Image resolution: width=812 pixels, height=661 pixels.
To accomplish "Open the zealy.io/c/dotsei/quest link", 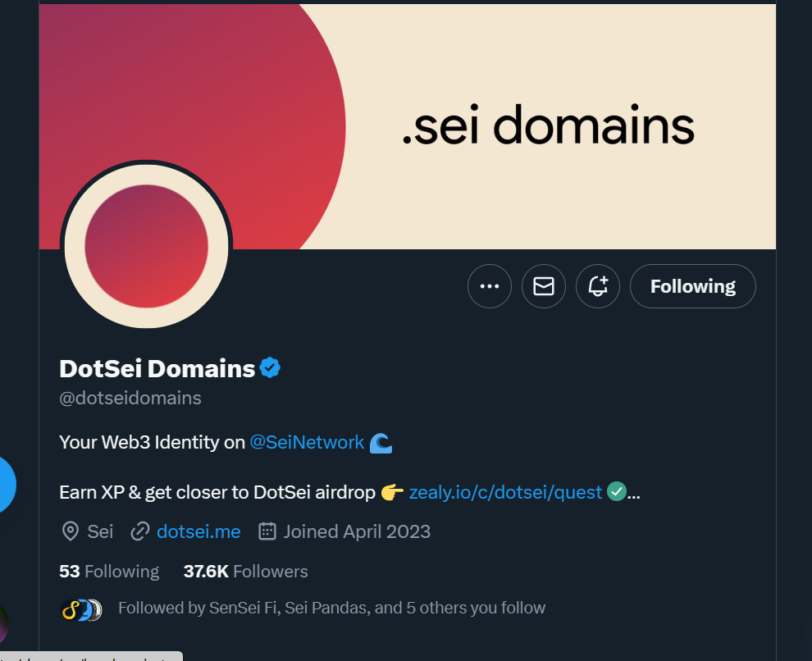I will pos(505,493).
